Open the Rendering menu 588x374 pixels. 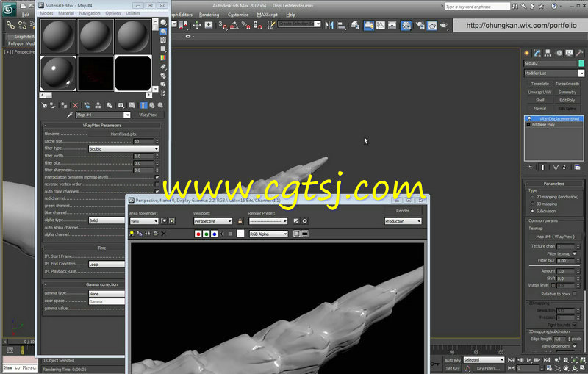pyautogui.click(x=209, y=15)
